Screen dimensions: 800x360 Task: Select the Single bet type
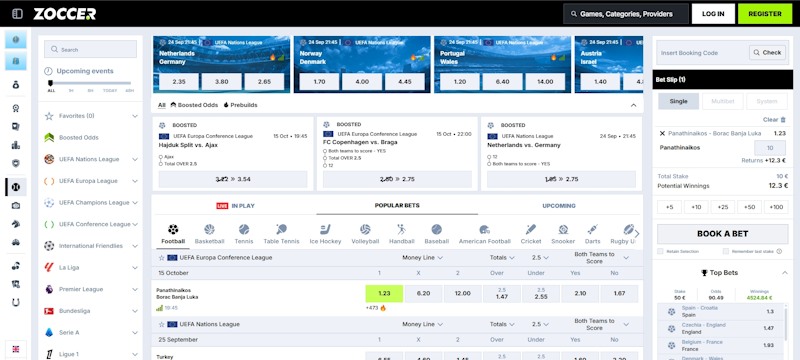(679, 101)
